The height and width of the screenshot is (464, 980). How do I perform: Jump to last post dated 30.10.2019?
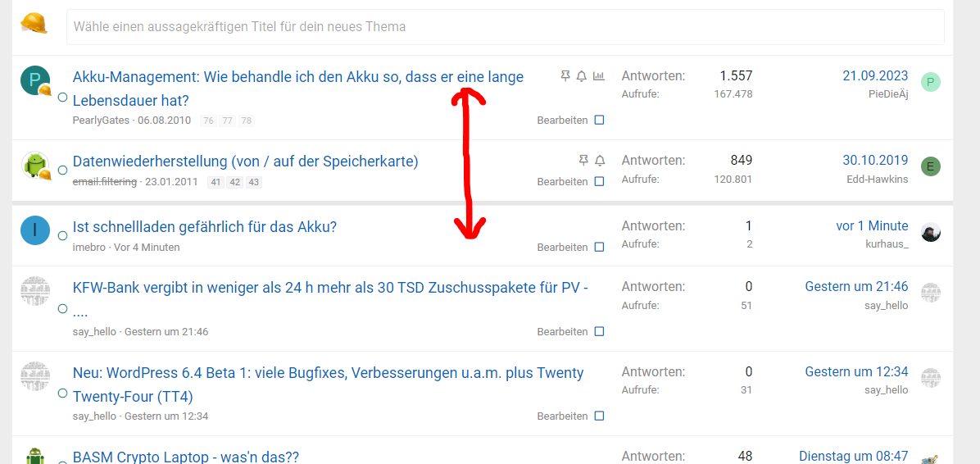[875, 160]
